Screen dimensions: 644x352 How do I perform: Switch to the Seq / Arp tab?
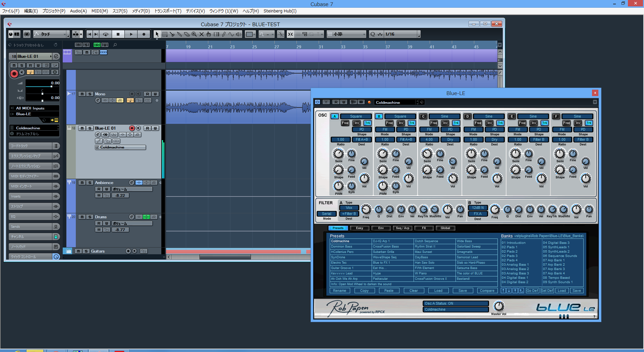click(x=402, y=228)
